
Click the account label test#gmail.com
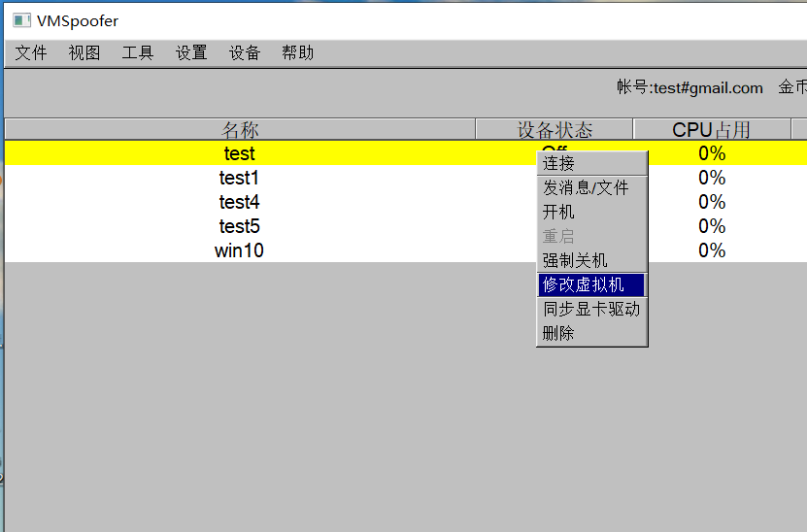point(689,88)
